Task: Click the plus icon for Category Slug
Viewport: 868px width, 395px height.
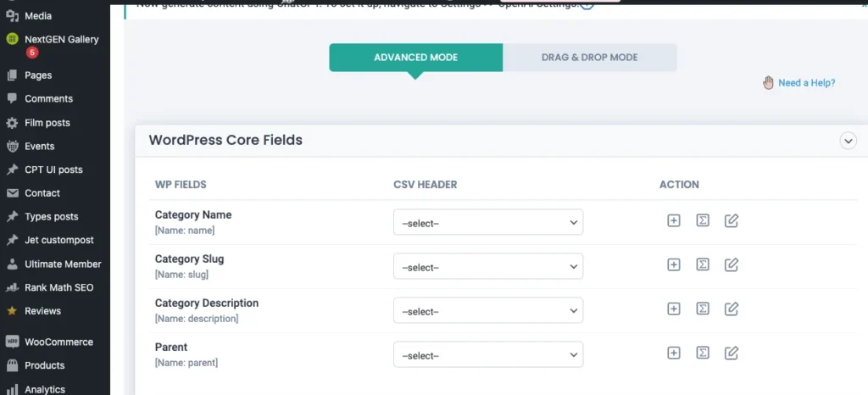Action: [x=674, y=265]
